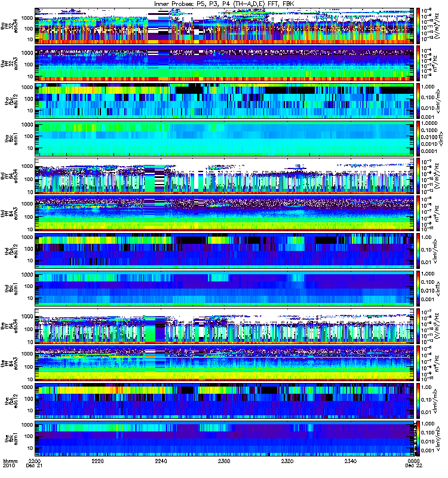Click the tha fbk edc12 spectrogram panel
The height and width of the screenshot is (478, 448).
[224, 101]
